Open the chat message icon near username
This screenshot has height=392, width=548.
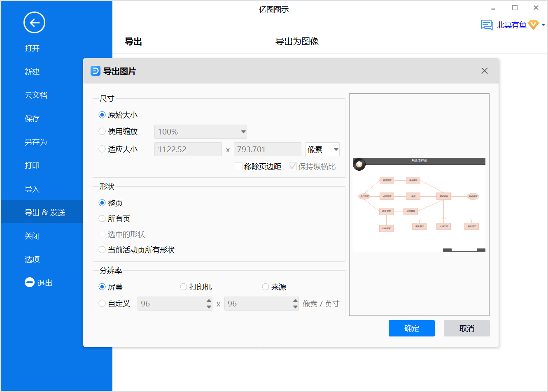(x=487, y=25)
